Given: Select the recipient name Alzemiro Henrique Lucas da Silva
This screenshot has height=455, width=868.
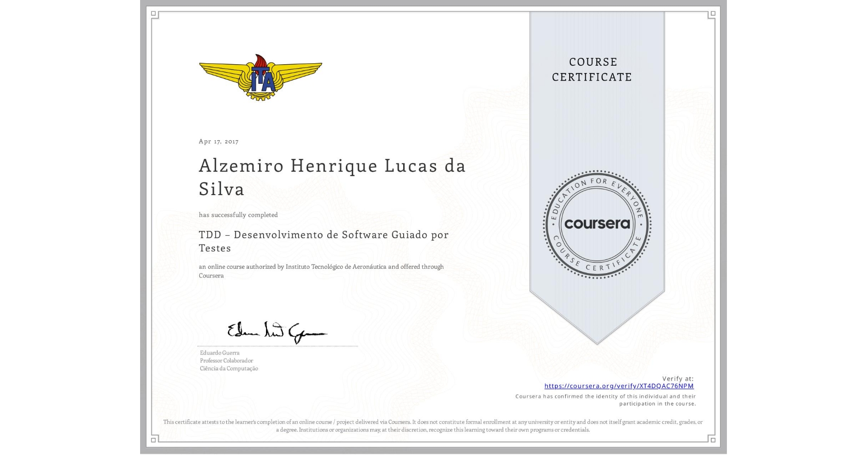Looking at the screenshot, I should click(x=332, y=177).
